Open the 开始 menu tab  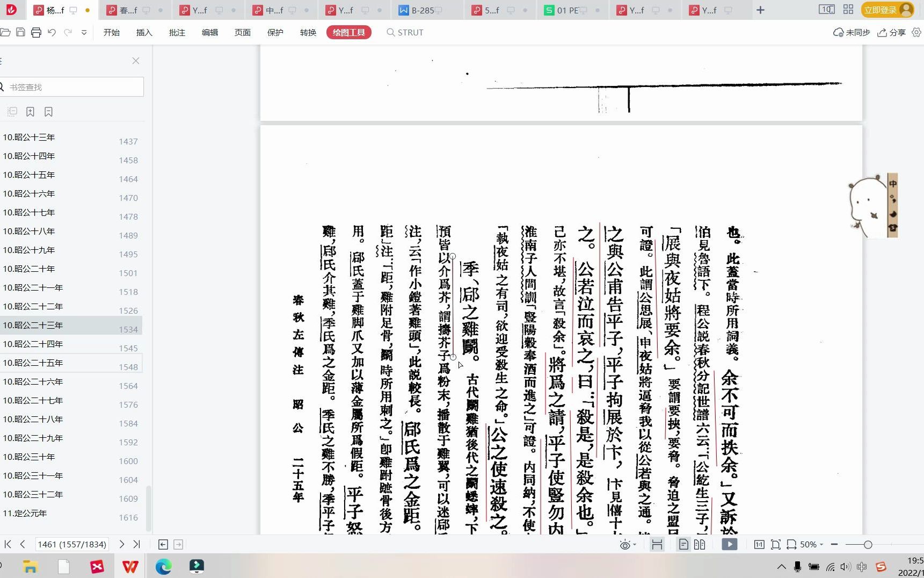112,32
